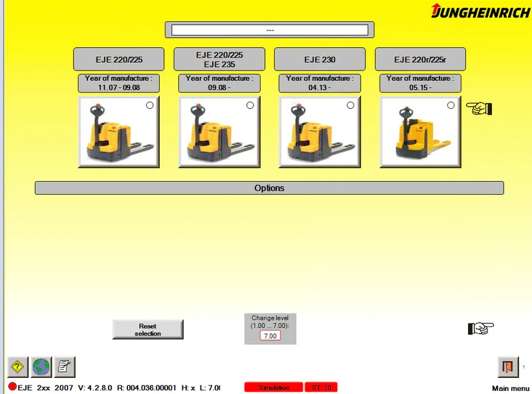The image size is (532, 394).
Task: Open the '---' selection box at top
Action: coord(270,29)
